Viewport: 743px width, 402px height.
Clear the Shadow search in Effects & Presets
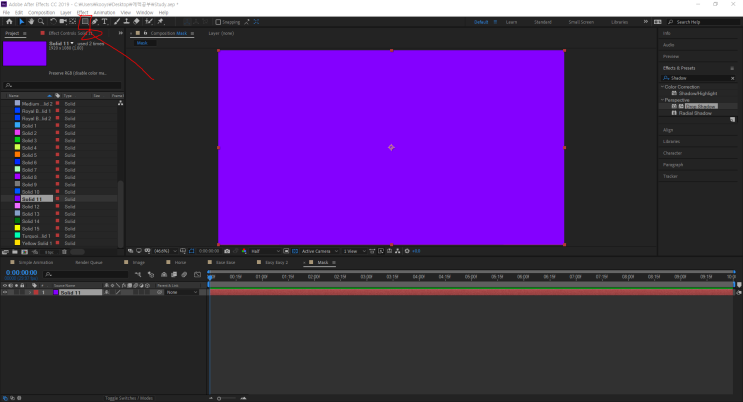pos(733,78)
